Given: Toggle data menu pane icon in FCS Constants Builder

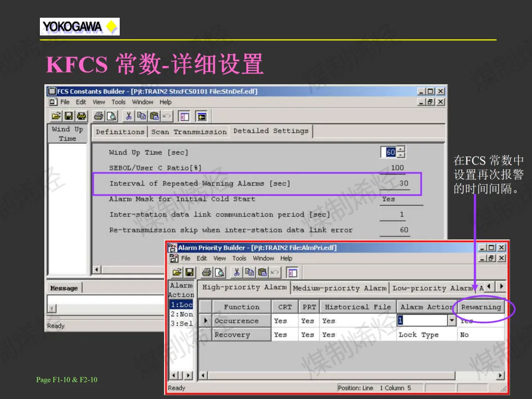Looking at the screenshot, I should [184, 117].
